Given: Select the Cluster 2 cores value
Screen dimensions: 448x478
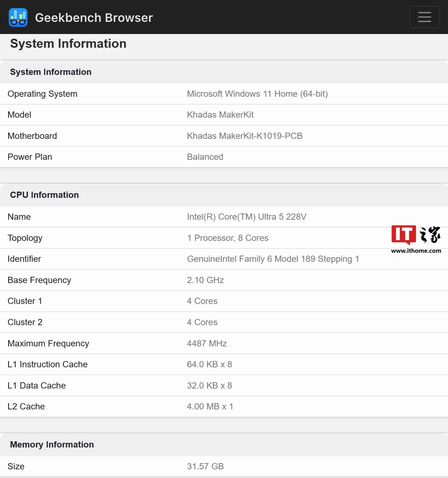Looking at the screenshot, I should click(202, 322).
